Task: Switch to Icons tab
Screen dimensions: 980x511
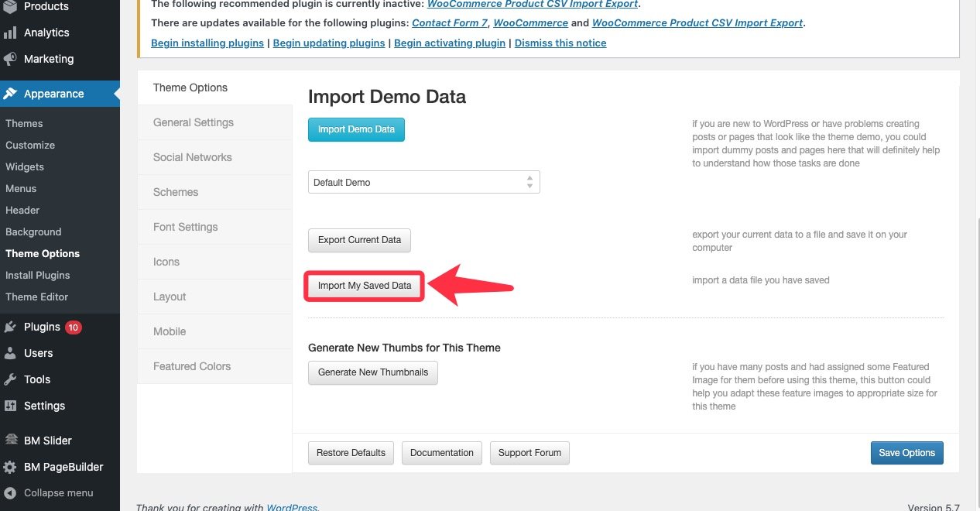Action: (x=214, y=262)
